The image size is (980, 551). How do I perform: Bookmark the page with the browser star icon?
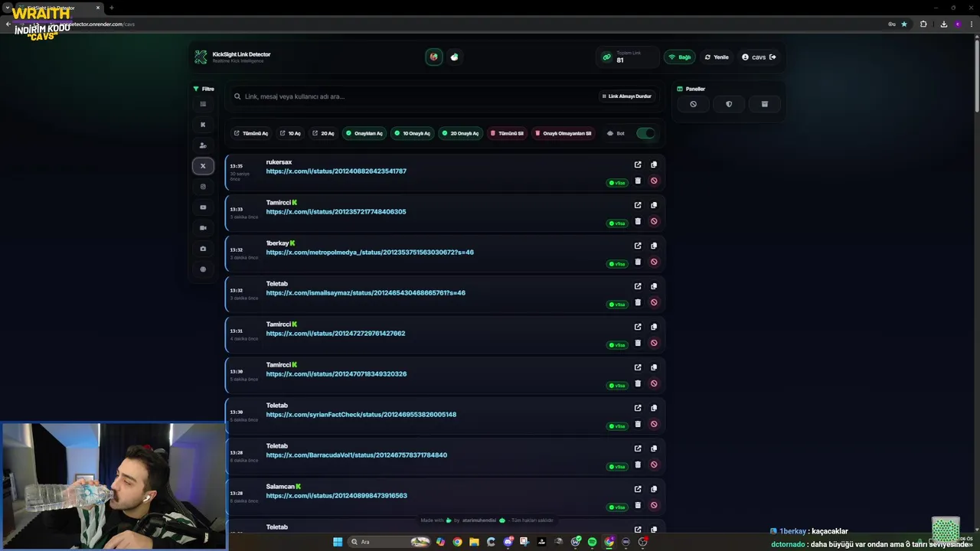tap(904, 24)
